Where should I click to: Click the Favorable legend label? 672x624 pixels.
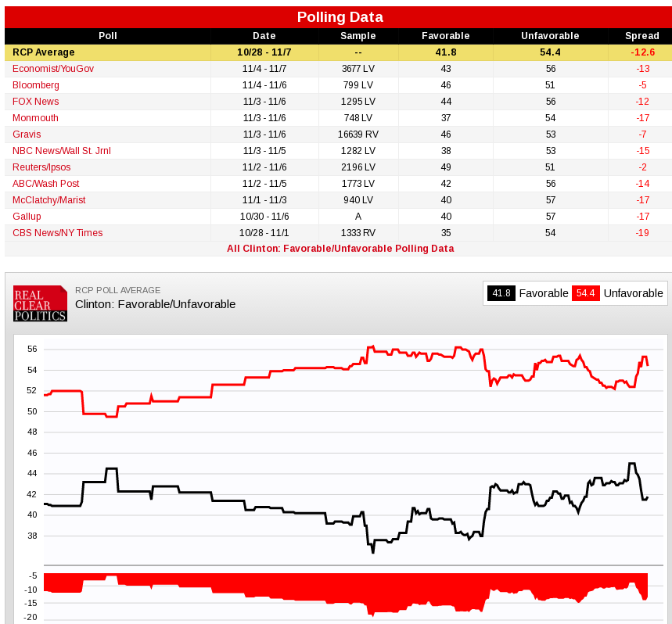544,293
